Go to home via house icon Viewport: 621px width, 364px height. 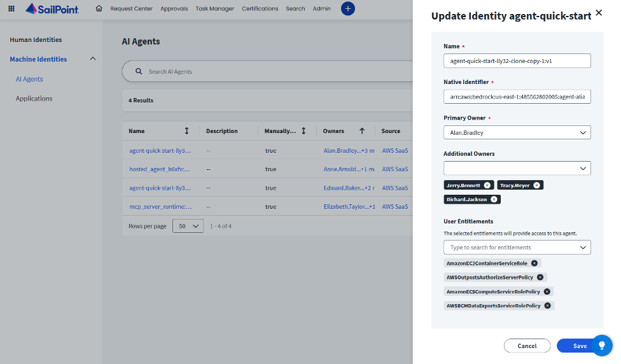tap(99, 8)
